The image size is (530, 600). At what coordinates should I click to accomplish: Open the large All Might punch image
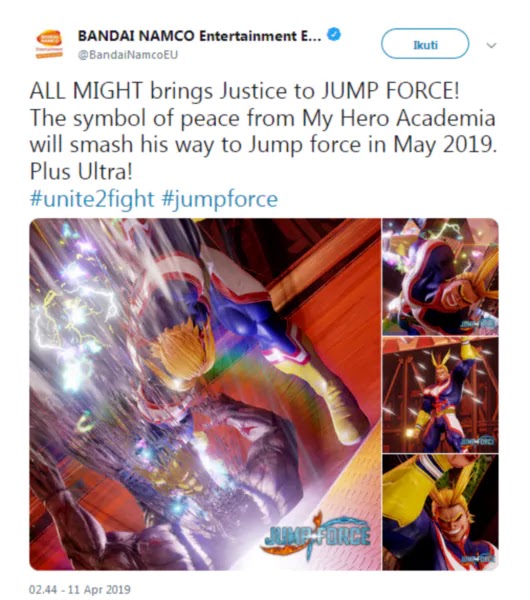205,394
